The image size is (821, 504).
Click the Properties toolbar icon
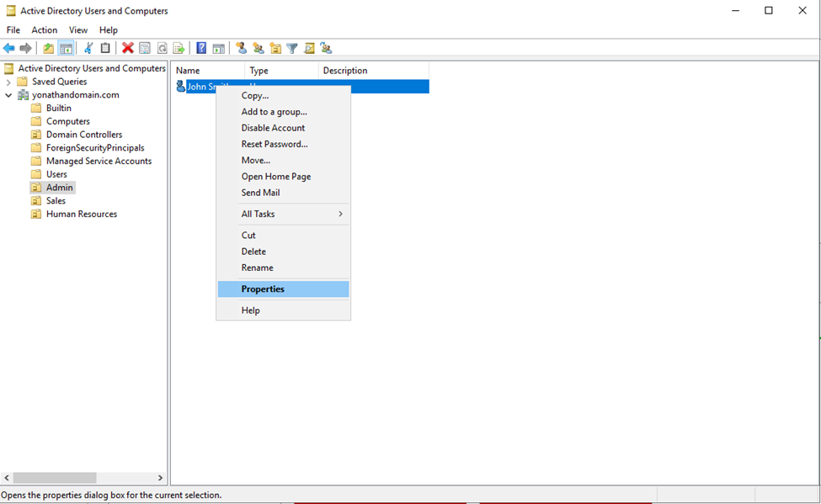coord(145,48)
